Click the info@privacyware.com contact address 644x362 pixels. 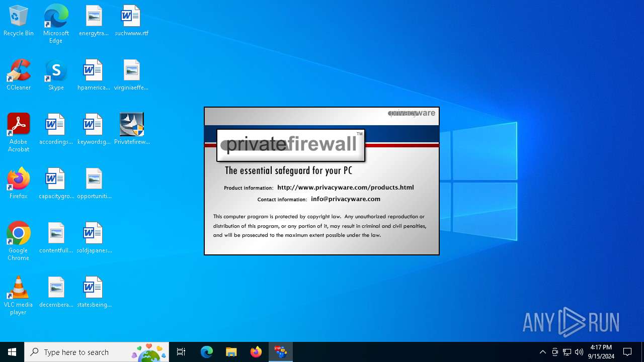[346, 199]
